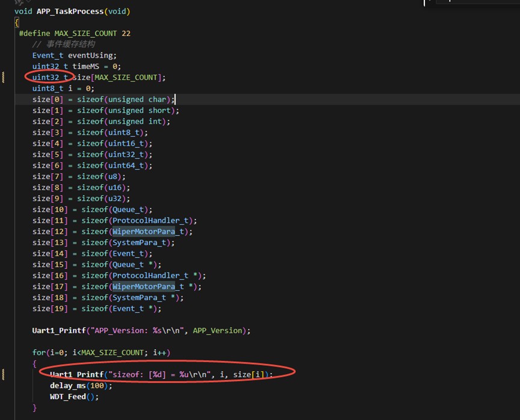Click the size[6] = sizeof(uint64_t) line
520x420 pixels.
coord(92,165)
